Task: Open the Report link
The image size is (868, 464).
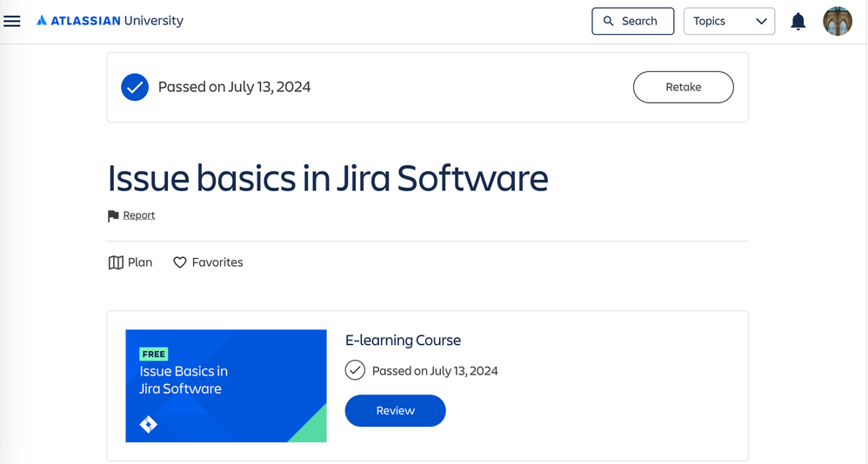Action: tap(139, 215)
